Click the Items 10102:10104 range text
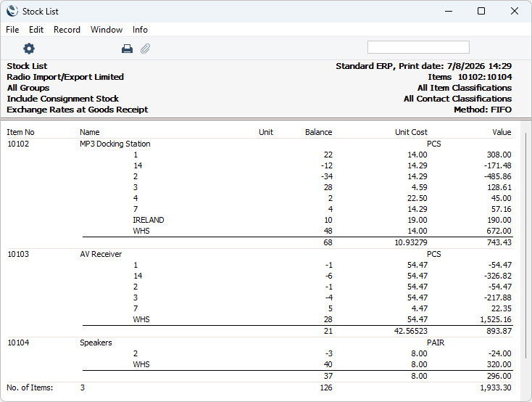Screen dimensions: 532x402 (x=470, y=77)
